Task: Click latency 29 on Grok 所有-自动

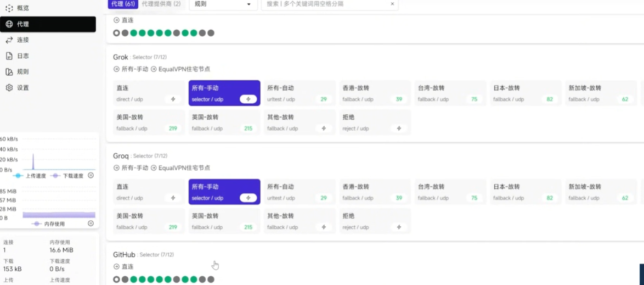Action: click(324, 99)
